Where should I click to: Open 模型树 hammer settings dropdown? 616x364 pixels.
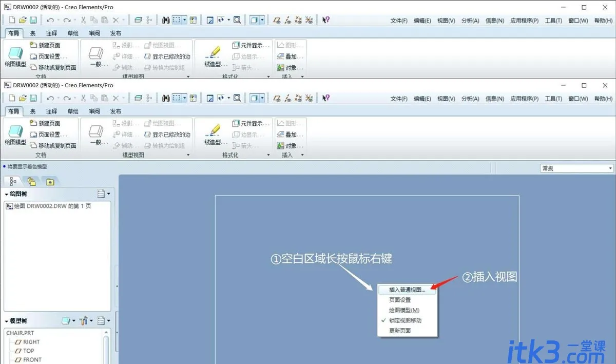[x=86, y=320]
